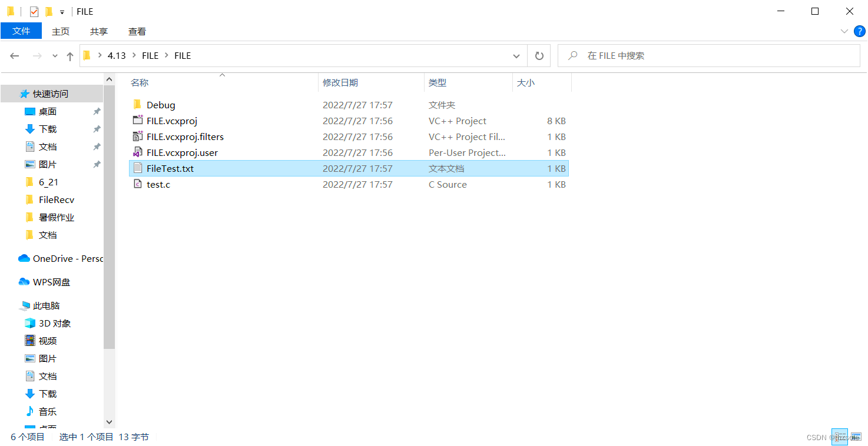The height and width of the screenshot is (446, 868).
Task: Click the pinned 下载 download arrow icon
Action: (30, 129)
